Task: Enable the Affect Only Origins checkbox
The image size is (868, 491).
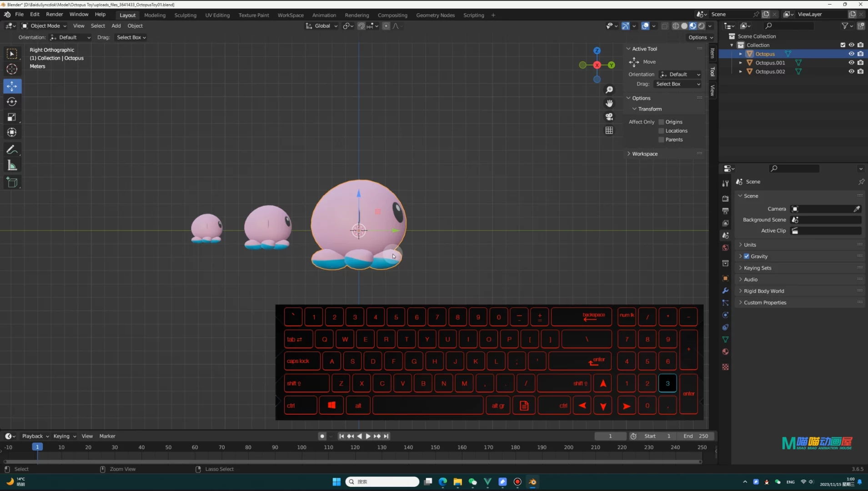Action: click(x=662, y=122)
